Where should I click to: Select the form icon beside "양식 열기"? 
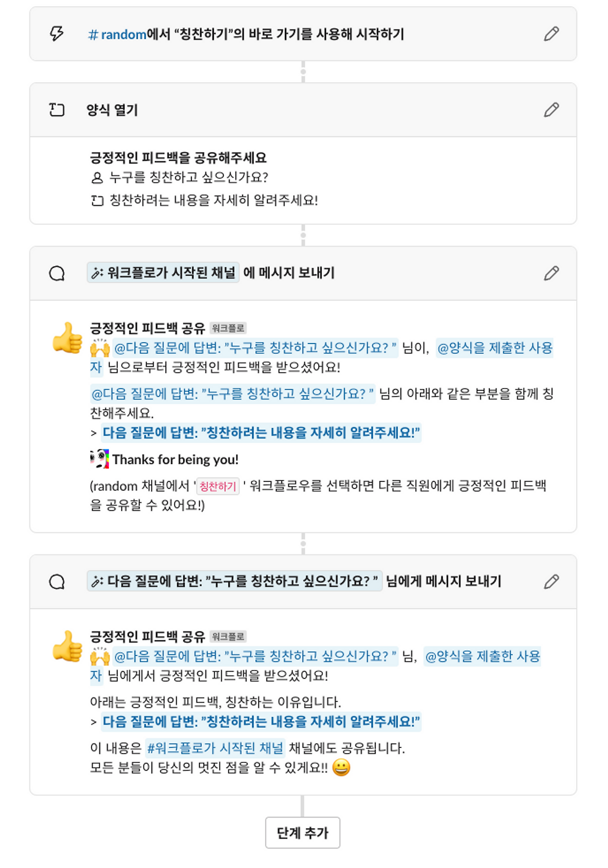click(57, 109)
